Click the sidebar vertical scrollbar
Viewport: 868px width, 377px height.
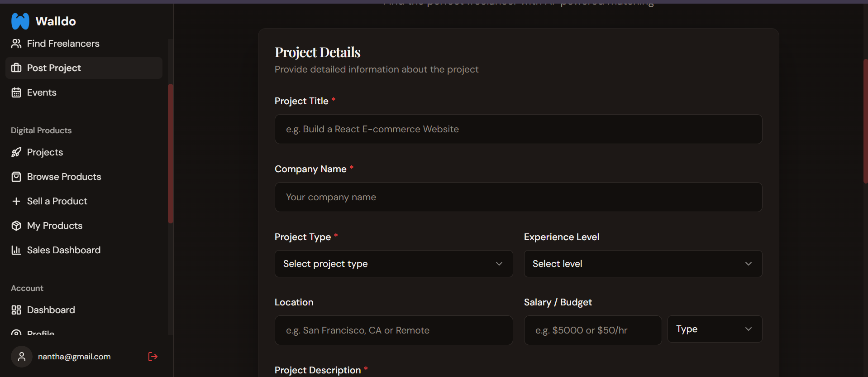pos(171,154)
